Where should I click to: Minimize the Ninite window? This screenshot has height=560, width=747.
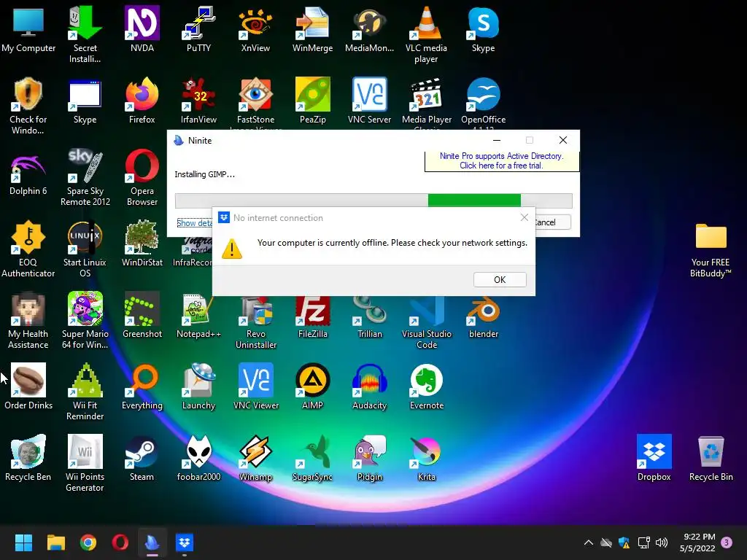pyautogui.click(x=496, y=140)
